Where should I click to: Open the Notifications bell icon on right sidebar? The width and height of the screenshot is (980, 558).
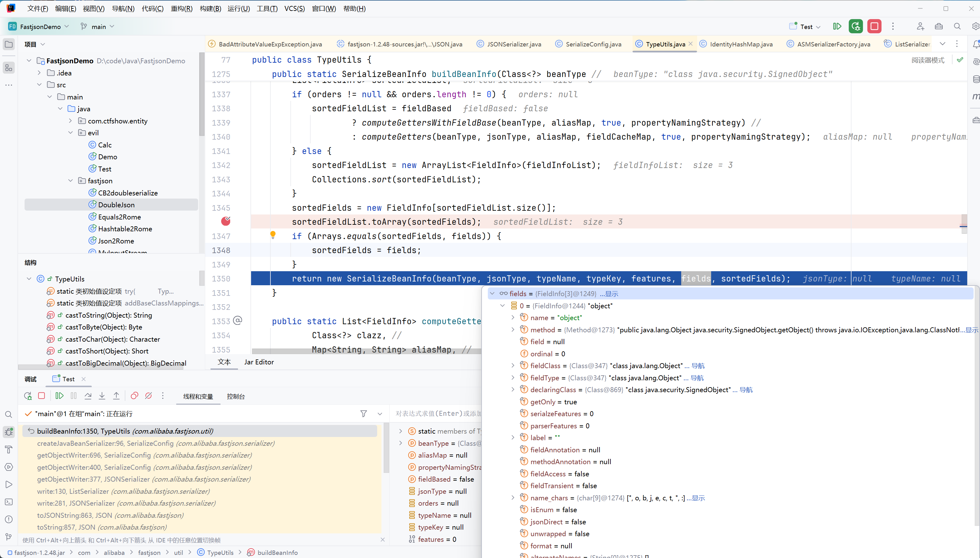tap(976, 44)
